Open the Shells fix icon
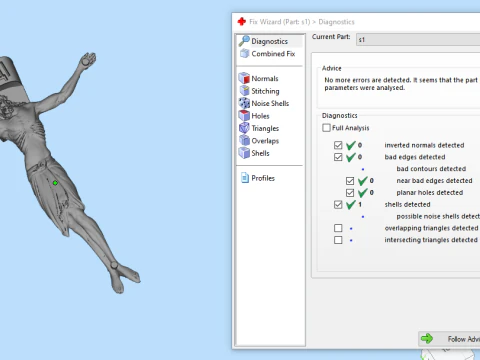This screenshot has height=360, width=480. tap(244, 153)
